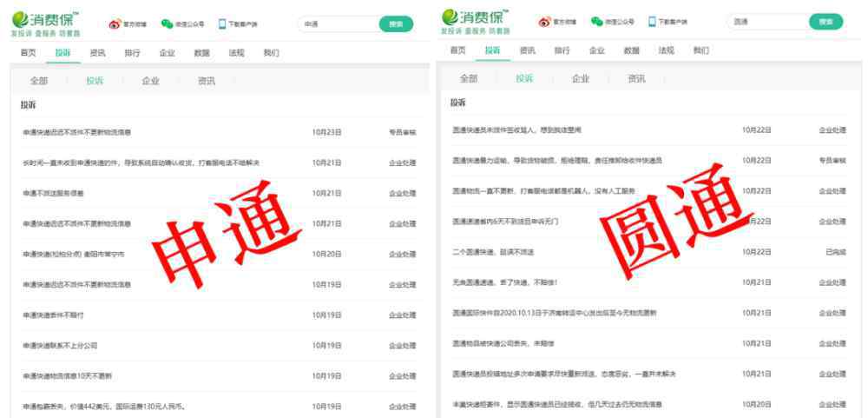
Task: Click 企业处理 status in the 10月20日 申通 row
Action: (403, 255)
